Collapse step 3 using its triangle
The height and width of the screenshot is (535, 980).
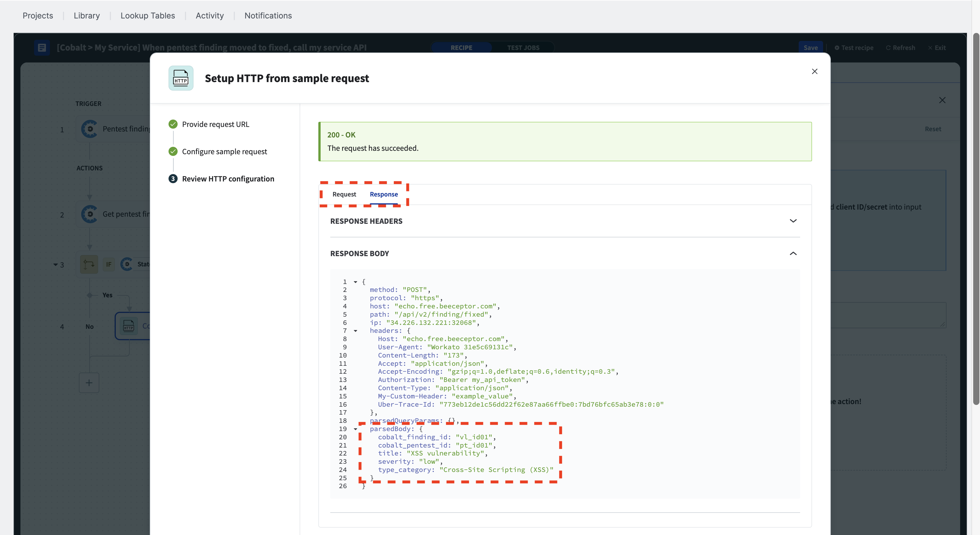(56, 264)
